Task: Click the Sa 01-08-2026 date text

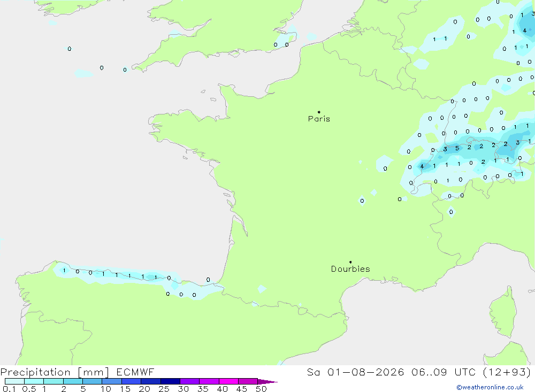Action: coord(355,372)
